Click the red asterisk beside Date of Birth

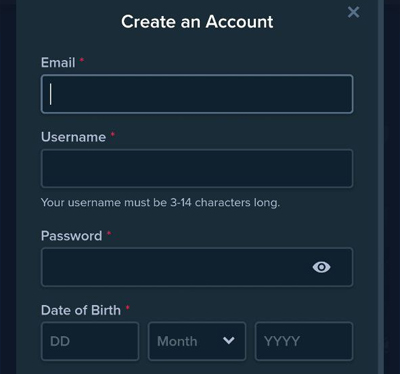coord(127,308)
